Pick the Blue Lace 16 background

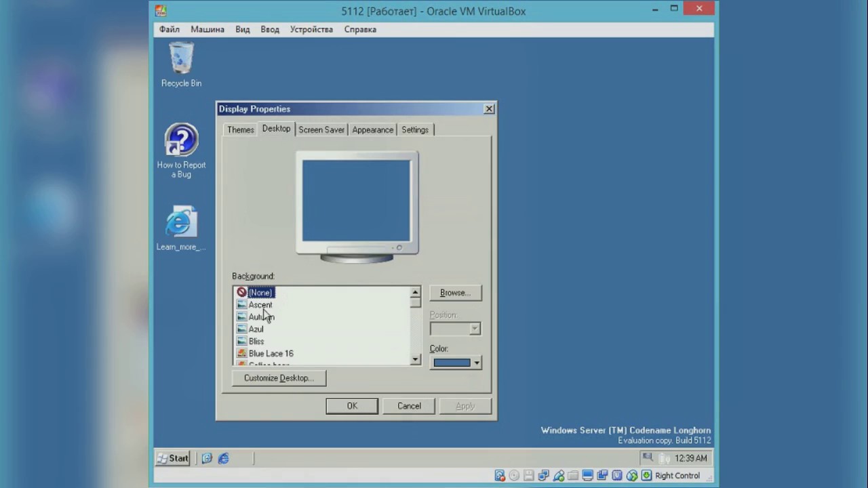click(271, 353)
